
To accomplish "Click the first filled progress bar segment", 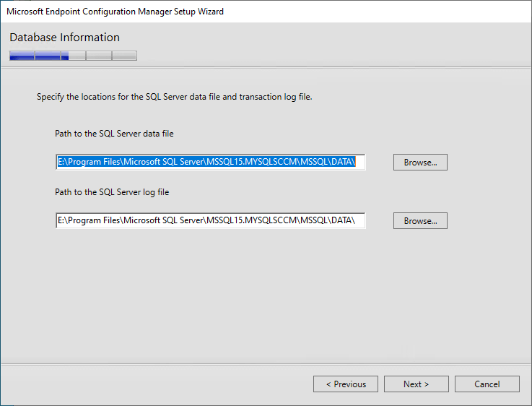I will (x=22, y=56).
